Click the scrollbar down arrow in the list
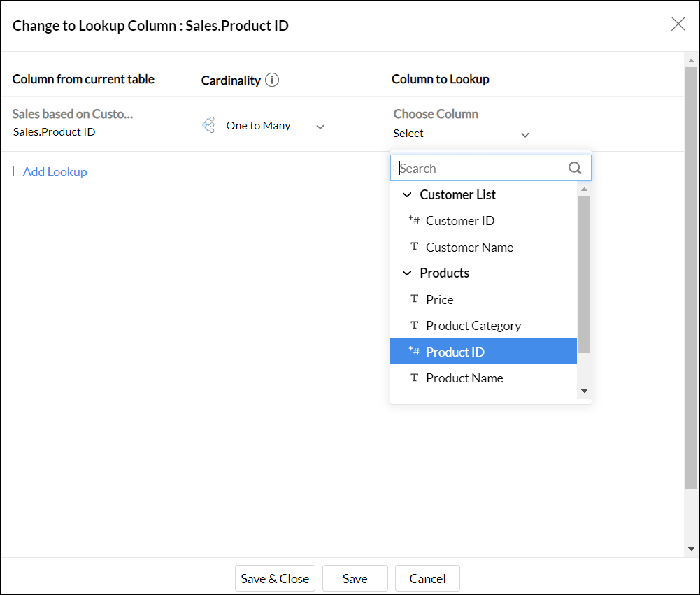The height and width of the screenshot is (595, 700). (x=584, y=390)
